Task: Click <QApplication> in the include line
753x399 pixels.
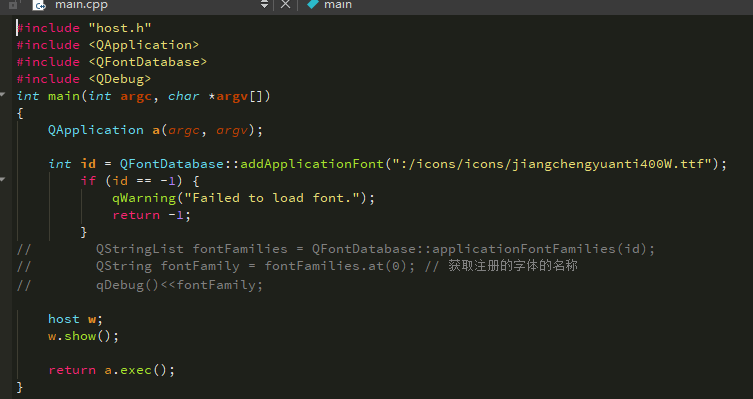Action: (x=144, y=45)
